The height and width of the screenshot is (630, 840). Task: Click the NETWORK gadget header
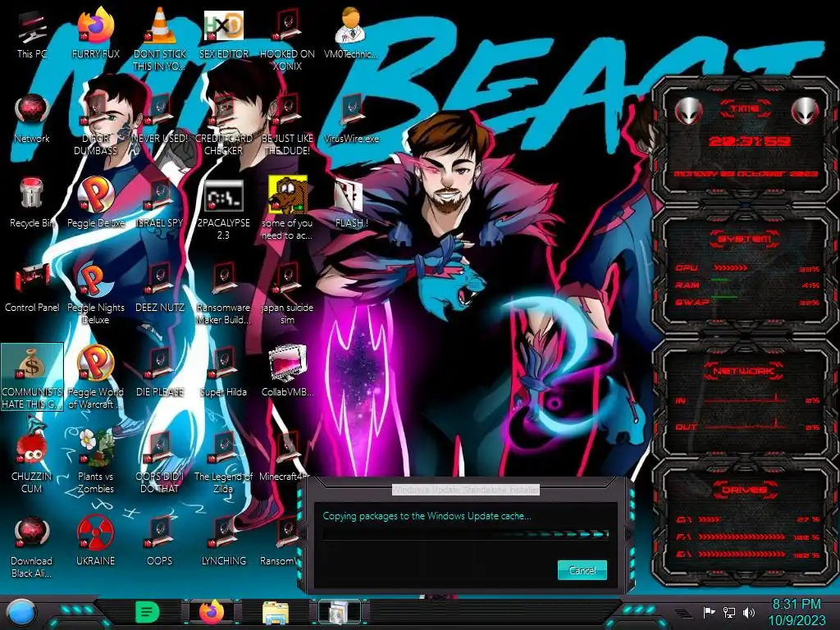pos(745,371)
